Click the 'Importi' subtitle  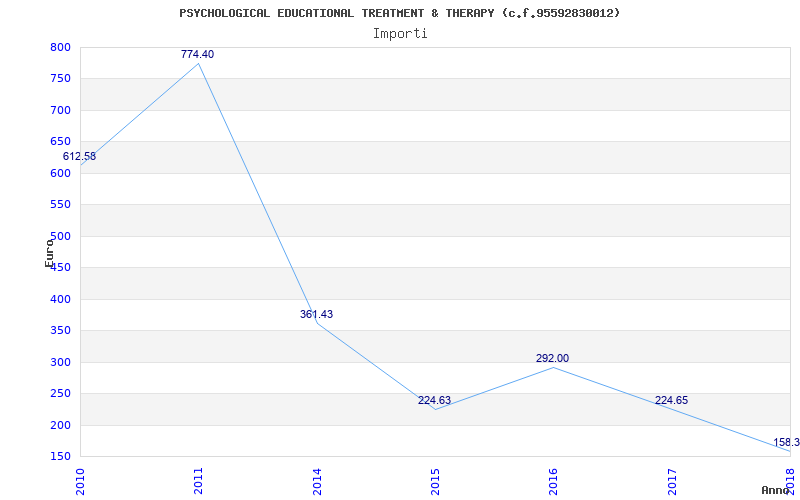(x=400, y=34)
